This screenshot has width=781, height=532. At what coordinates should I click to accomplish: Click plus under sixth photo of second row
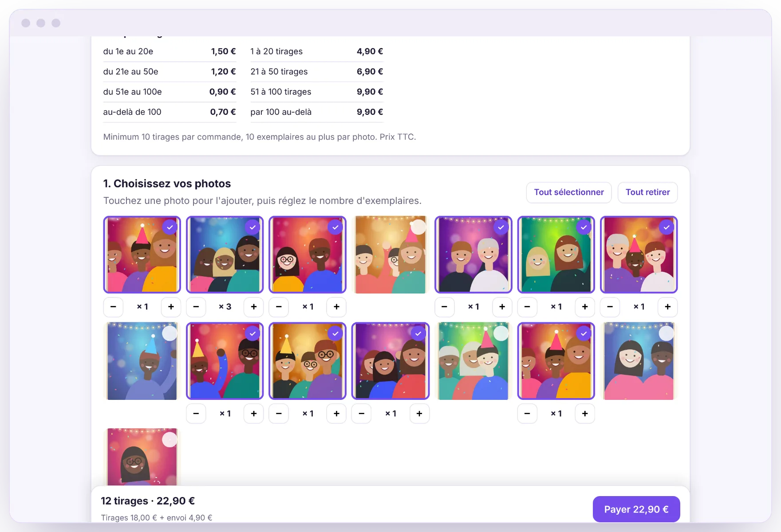point(585,414)
